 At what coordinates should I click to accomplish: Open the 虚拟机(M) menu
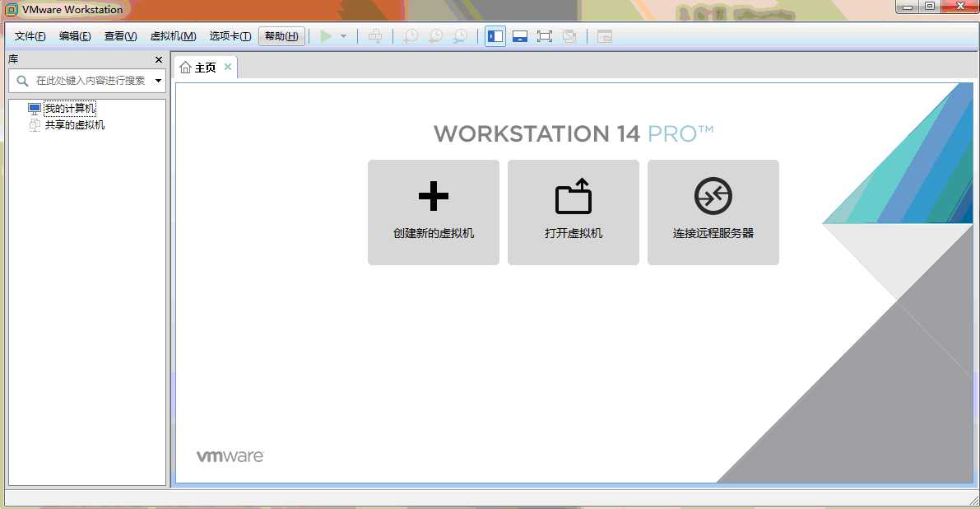[173, 36]
